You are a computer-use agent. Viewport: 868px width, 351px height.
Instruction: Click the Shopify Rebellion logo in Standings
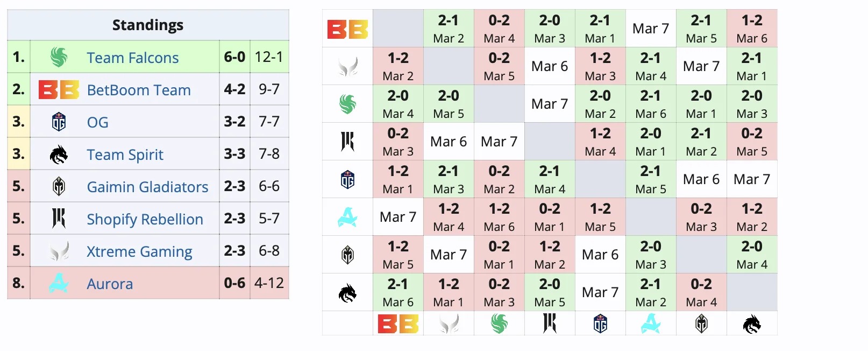pos(59,219)
